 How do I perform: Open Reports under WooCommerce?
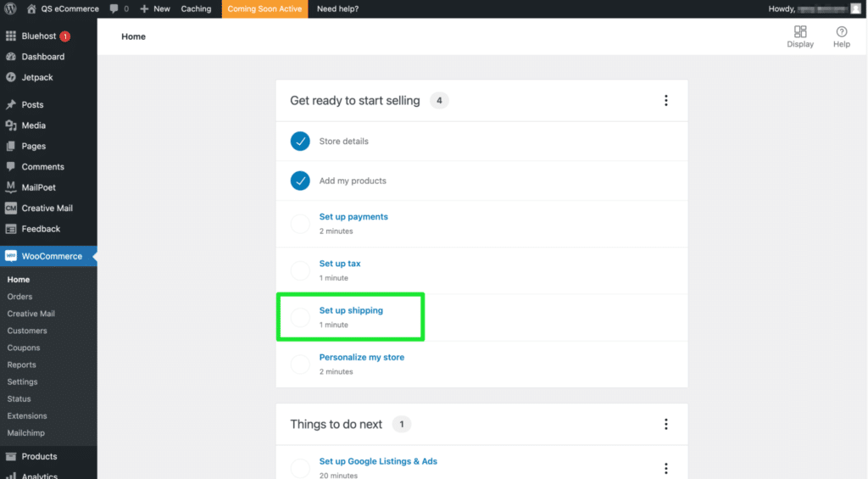[x=21, y=365]
